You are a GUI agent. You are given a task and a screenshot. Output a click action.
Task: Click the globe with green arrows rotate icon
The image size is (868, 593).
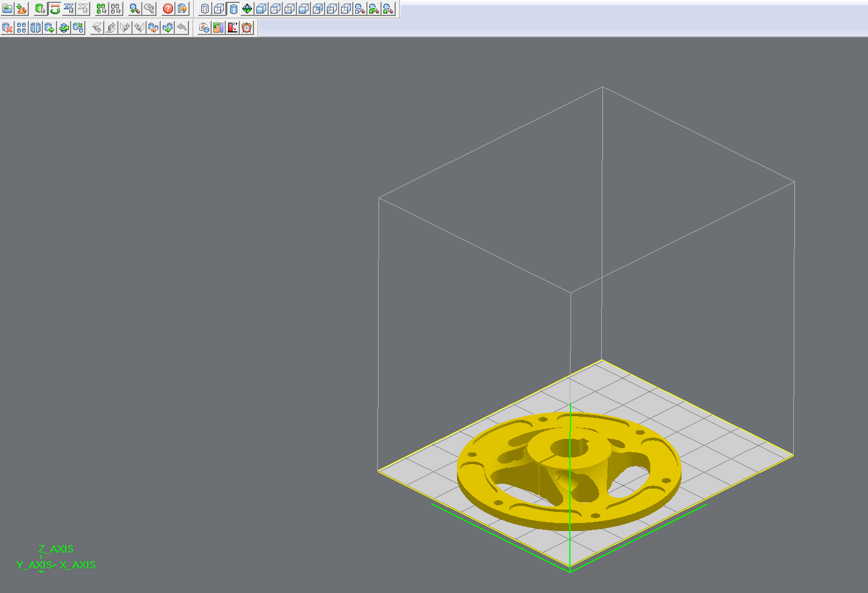[x=64, y=28]
